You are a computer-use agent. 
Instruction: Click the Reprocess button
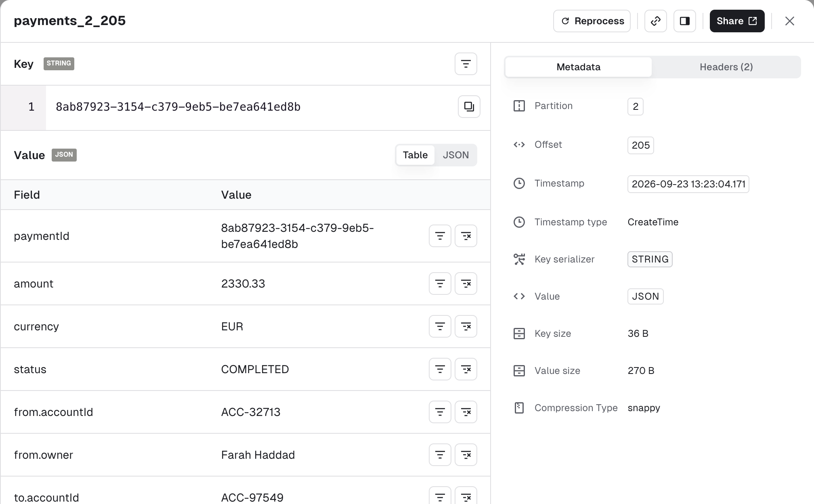tap(592, 21)
